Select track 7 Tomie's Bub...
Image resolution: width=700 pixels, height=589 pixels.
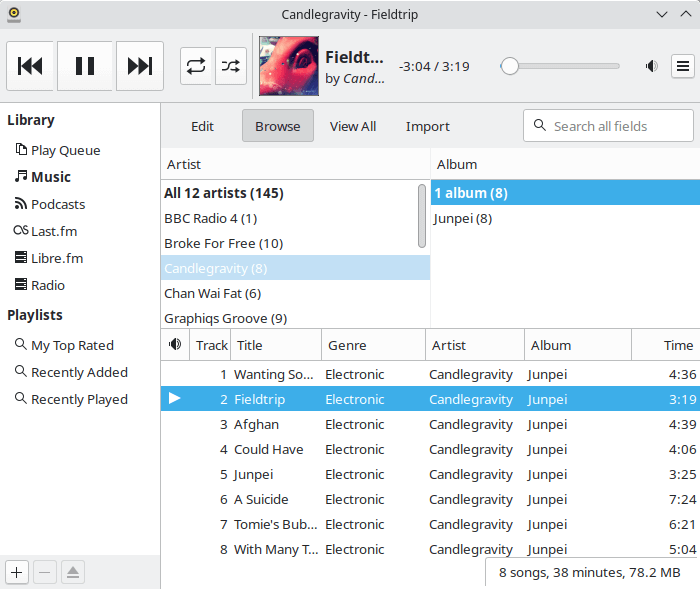pyautogui.click(x=430, y=524)
